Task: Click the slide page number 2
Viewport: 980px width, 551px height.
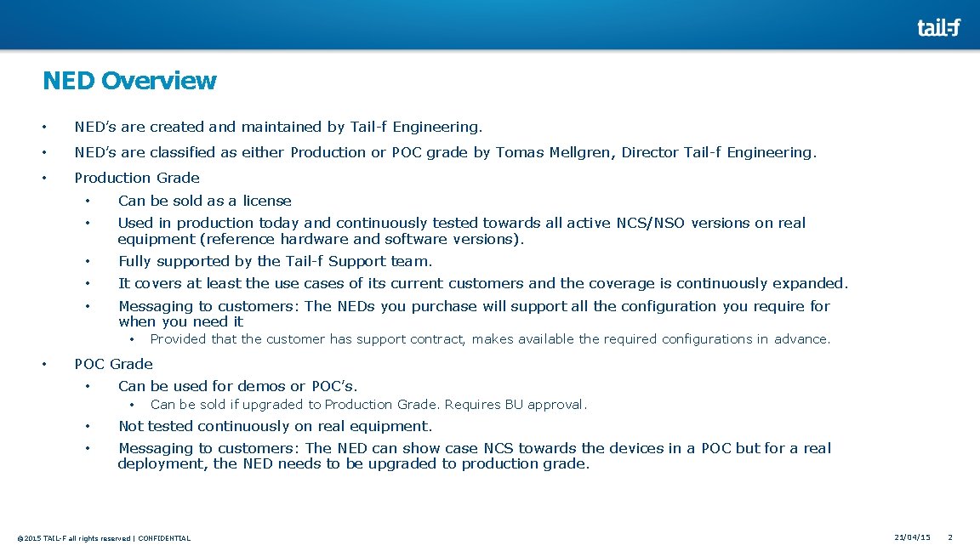Action: point(950,537)
